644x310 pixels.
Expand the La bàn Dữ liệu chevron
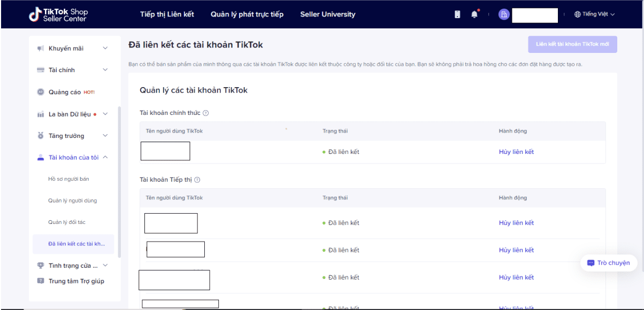(105, 114)
